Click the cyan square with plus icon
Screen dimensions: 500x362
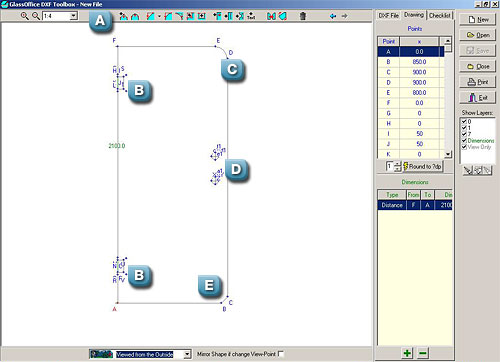pos(202,16)
